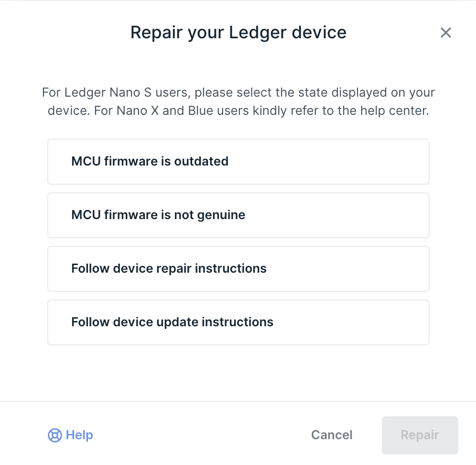Image resolution: width=476 pixels, height=465 pixels.
Task: Indicate the MCU firmware is not genuine
Action: [238, 215]
